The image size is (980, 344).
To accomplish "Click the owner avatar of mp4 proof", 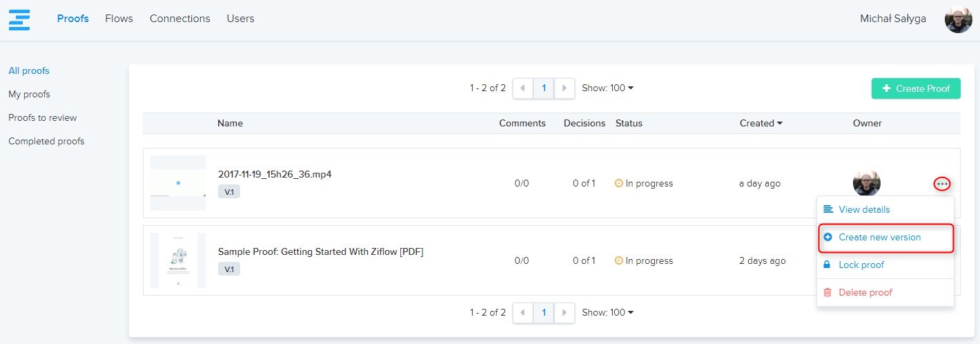I will (x=866, y=183).
